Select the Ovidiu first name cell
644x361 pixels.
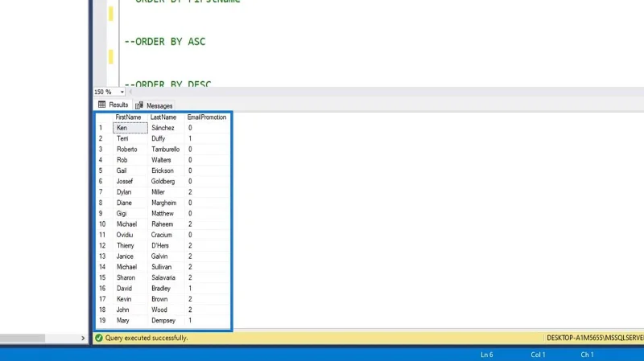point(130,234)
